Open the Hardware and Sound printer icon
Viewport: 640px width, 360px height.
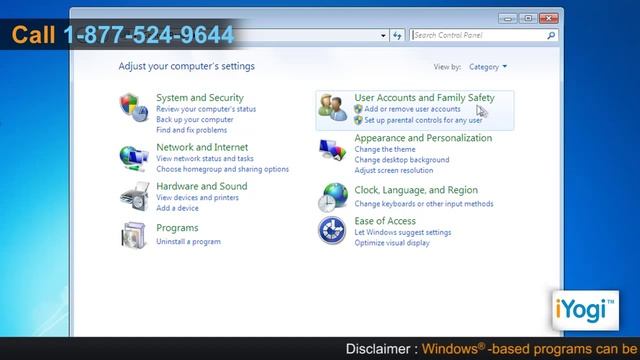pos(135,196)
